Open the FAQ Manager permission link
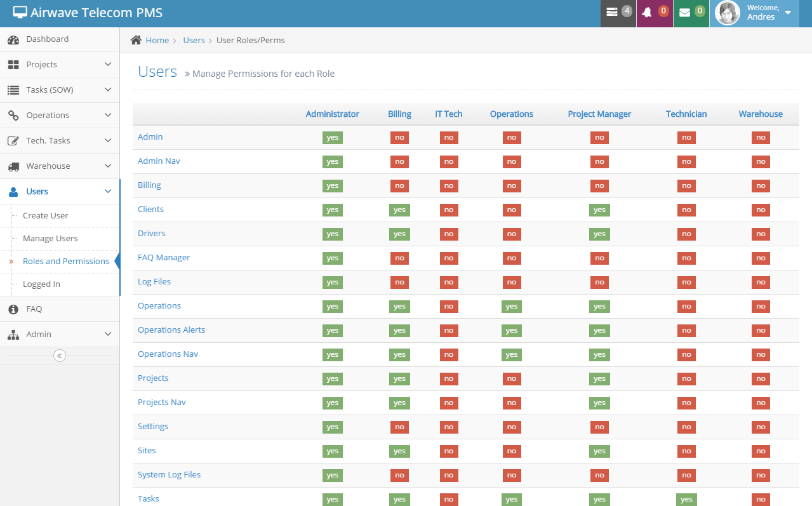812x506 pixels. pyautogui.click(x=164, y=258)
